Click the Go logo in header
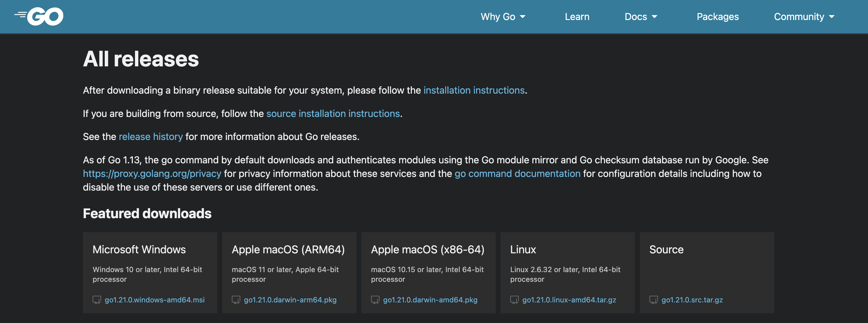868x323 pixels. point(39,16)
